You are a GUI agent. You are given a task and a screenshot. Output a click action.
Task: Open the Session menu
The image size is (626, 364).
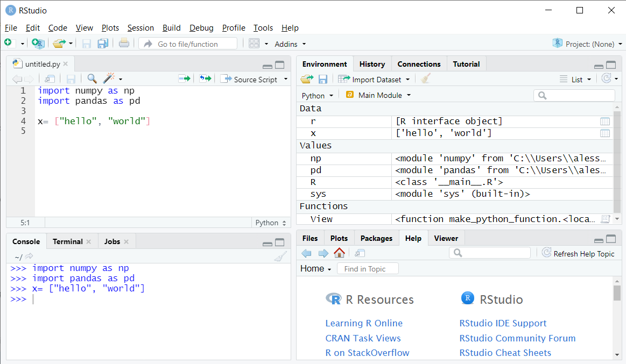pyautogui.click(x=140, y=28)
